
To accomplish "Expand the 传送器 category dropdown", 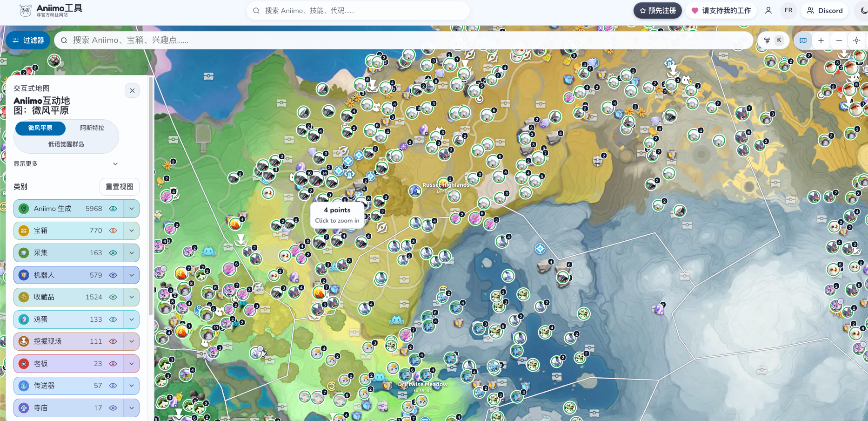I will point(132,386).
